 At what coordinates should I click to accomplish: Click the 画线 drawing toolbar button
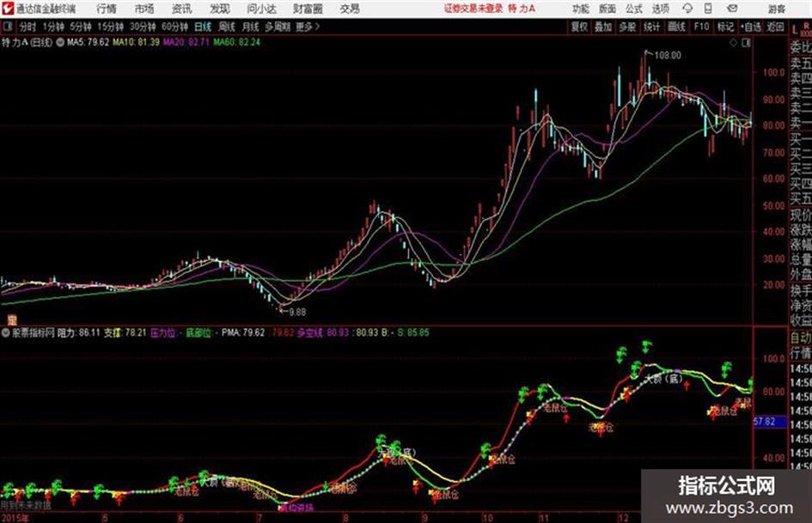[x=675, y=27]
